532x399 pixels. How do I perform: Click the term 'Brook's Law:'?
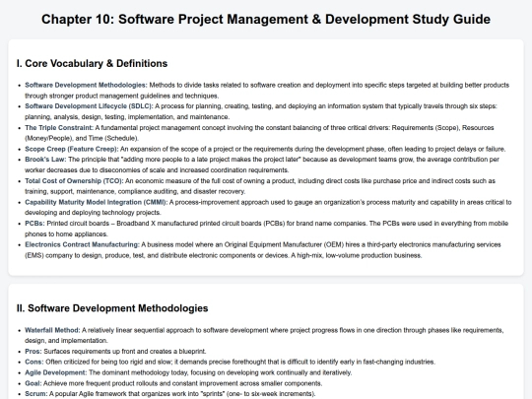(45, 160)
